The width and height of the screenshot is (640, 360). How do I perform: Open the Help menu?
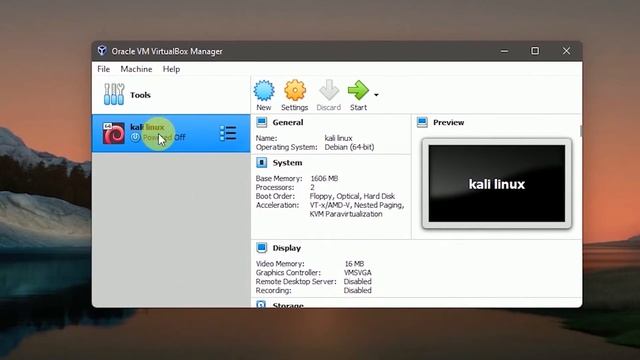(x=171, y=69)
